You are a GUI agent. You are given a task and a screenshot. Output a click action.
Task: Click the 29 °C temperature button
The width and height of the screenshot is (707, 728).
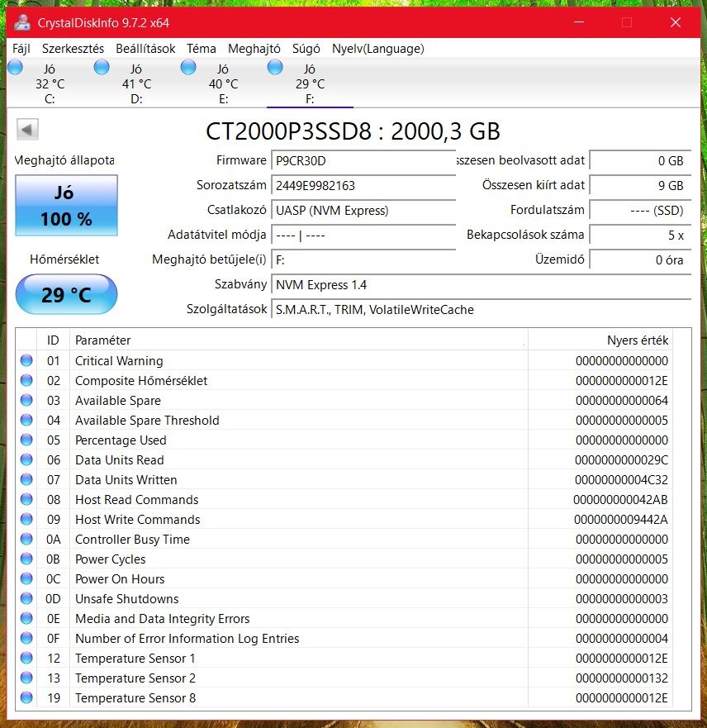tap(66, 294)
